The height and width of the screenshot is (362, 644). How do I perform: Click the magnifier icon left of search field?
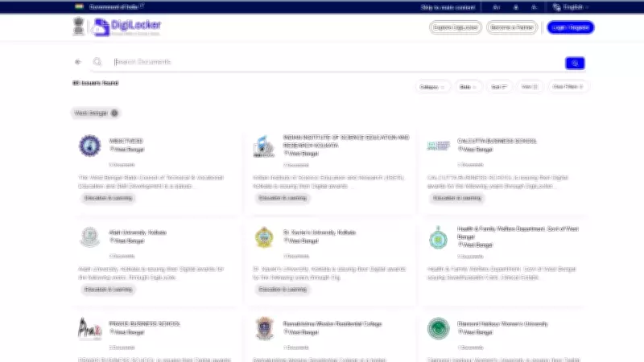tap(97, 62)
